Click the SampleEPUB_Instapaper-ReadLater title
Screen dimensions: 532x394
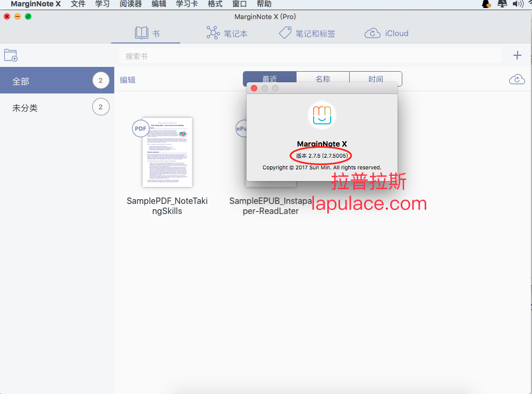pyautogui.click(x=271, y=206)
